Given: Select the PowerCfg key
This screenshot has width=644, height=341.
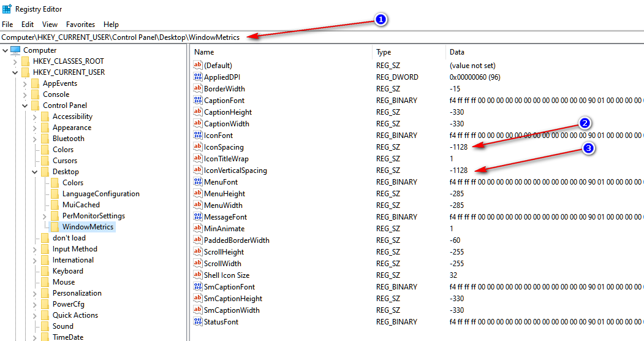Looking at the screenshot, I should point(68,304).
